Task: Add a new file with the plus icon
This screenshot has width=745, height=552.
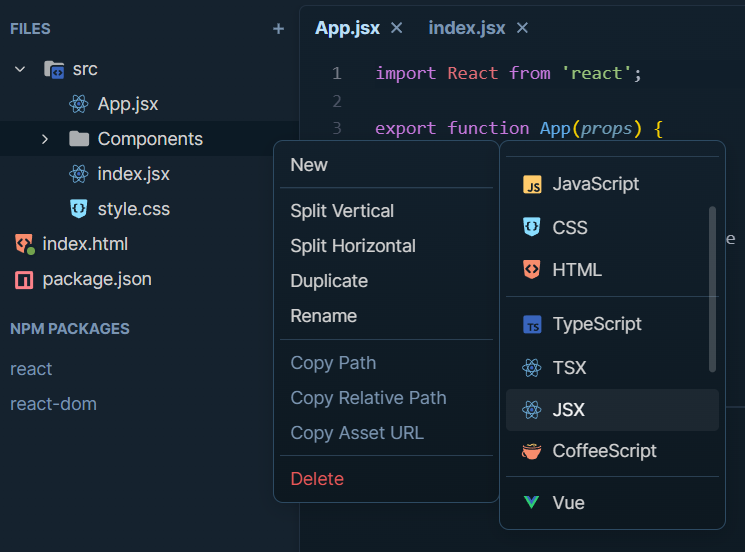Action: [x=278, y=29]
